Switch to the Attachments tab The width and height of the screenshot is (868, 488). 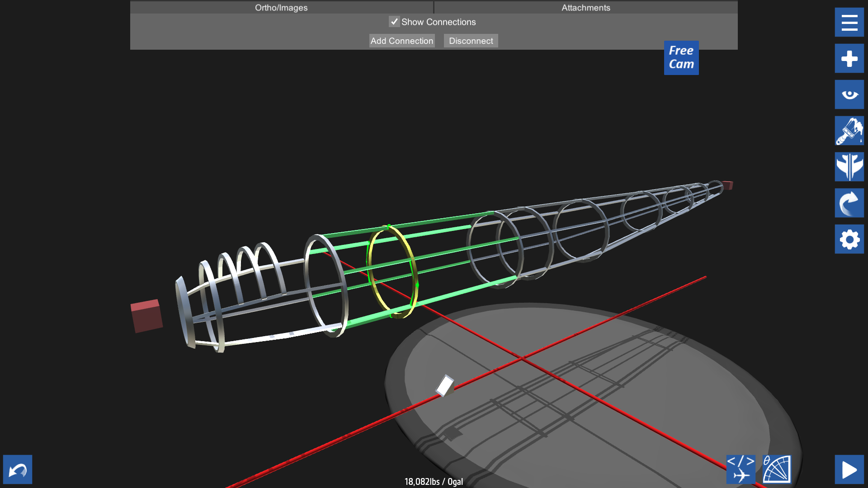(586, 7)
